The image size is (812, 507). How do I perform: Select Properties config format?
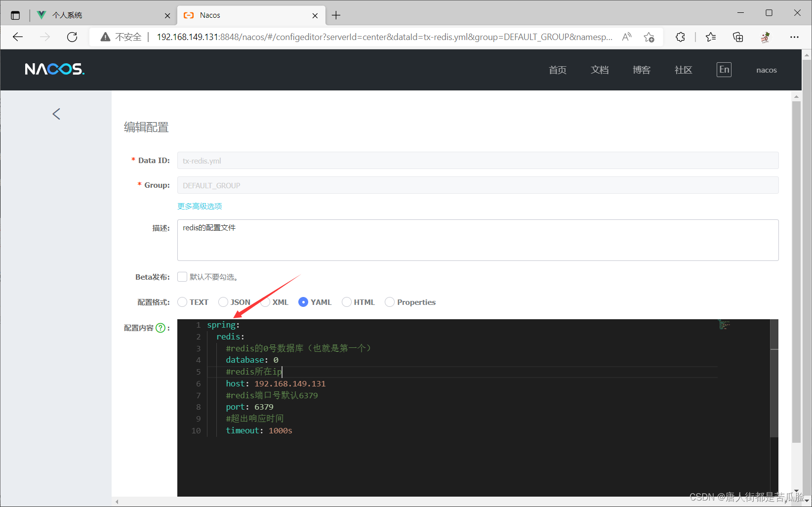pos(390,302)
